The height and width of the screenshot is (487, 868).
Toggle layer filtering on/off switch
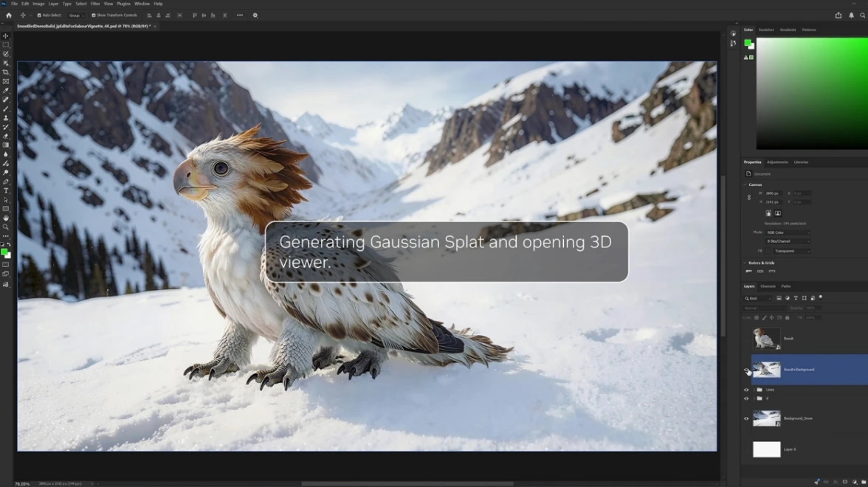(821, 297)
